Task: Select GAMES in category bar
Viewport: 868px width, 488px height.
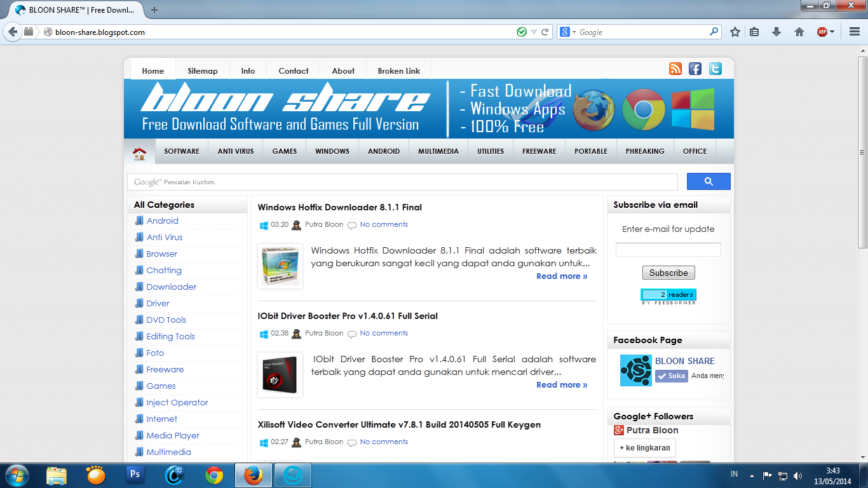Action: coord(285,151)
